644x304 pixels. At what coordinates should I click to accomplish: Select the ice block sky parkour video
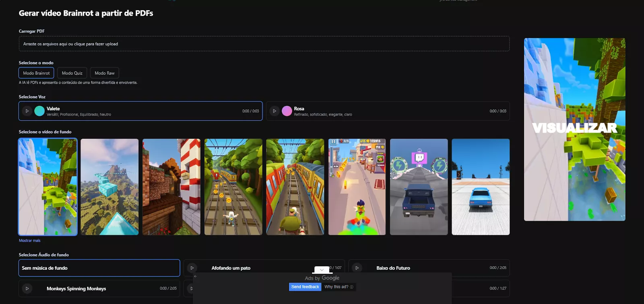coord(109,187)
